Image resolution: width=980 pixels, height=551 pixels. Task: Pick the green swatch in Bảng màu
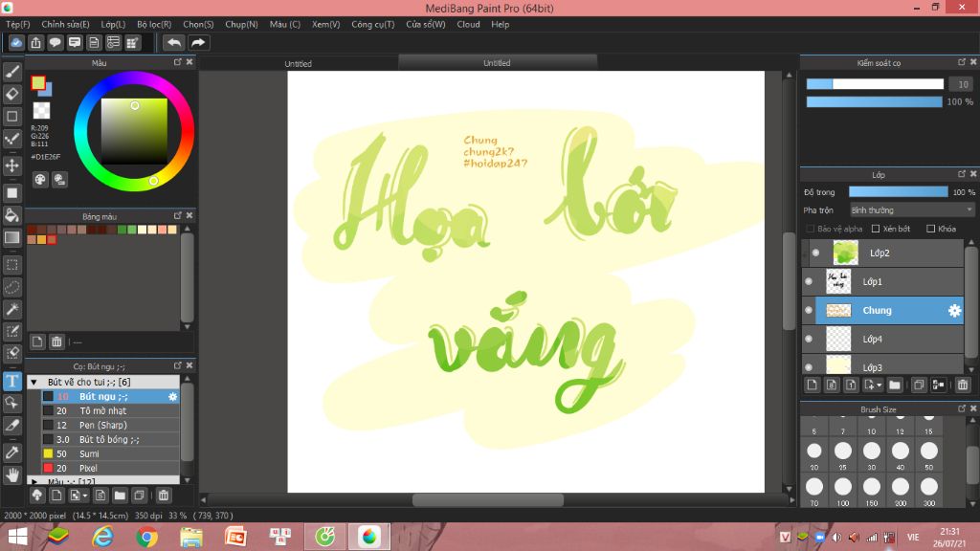coord(122,230)
